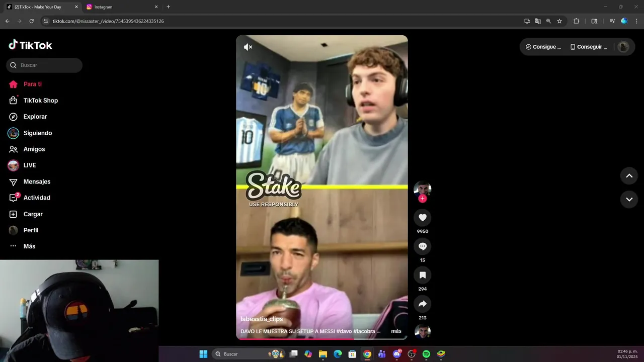The image size is (644, 362).
Task: Open the sound disc avatar below share
Action: (x=423, y=331)
